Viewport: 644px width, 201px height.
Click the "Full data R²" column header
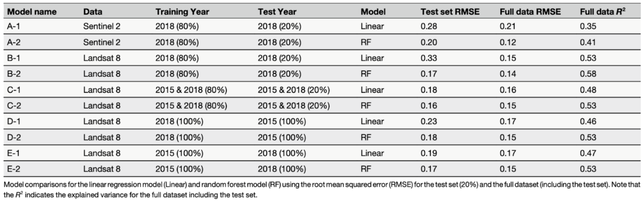[602, 12]
